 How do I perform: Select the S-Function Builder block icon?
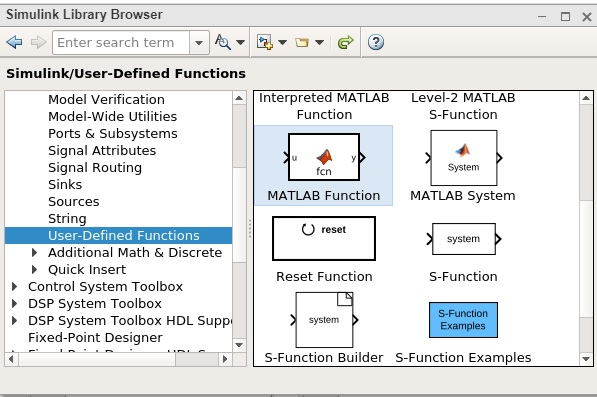pos(324,320)
